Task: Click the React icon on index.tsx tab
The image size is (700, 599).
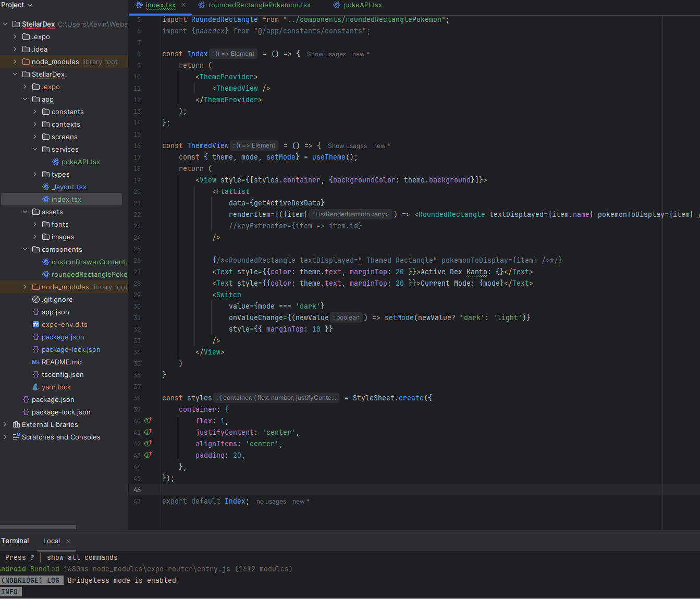Action: [139, 5]
